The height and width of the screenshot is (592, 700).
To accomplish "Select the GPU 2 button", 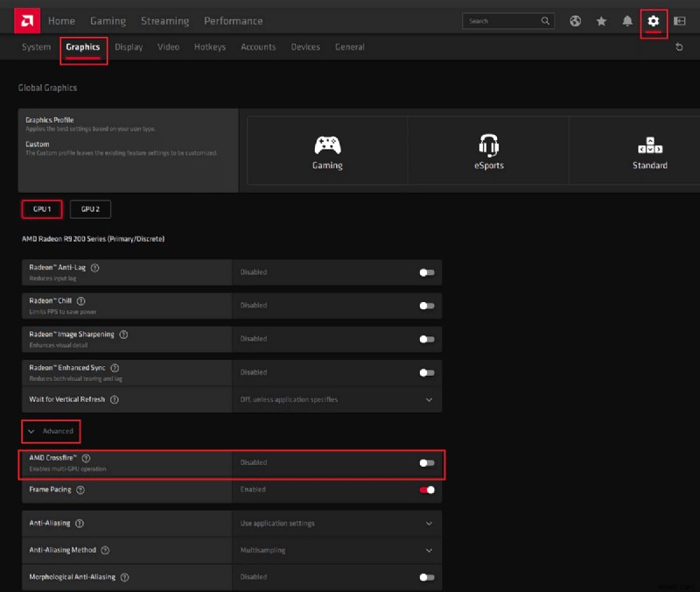I will pyautogui.click(x=90, y=208).
